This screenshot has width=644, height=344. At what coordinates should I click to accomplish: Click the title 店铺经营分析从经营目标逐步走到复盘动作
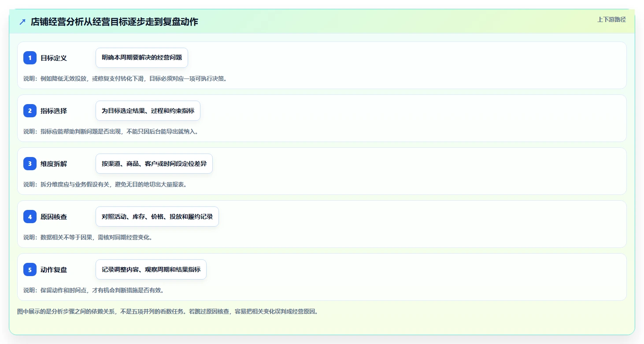115,22
